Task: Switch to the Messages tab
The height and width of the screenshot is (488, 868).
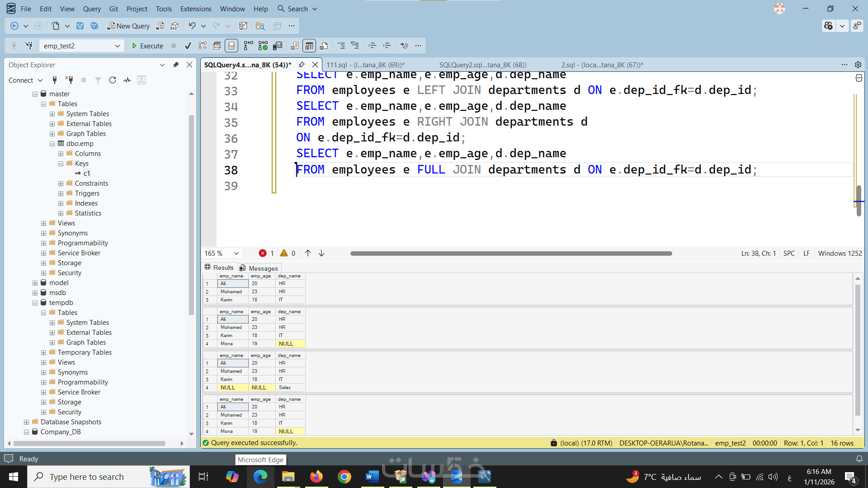Action: click(259, 268)
